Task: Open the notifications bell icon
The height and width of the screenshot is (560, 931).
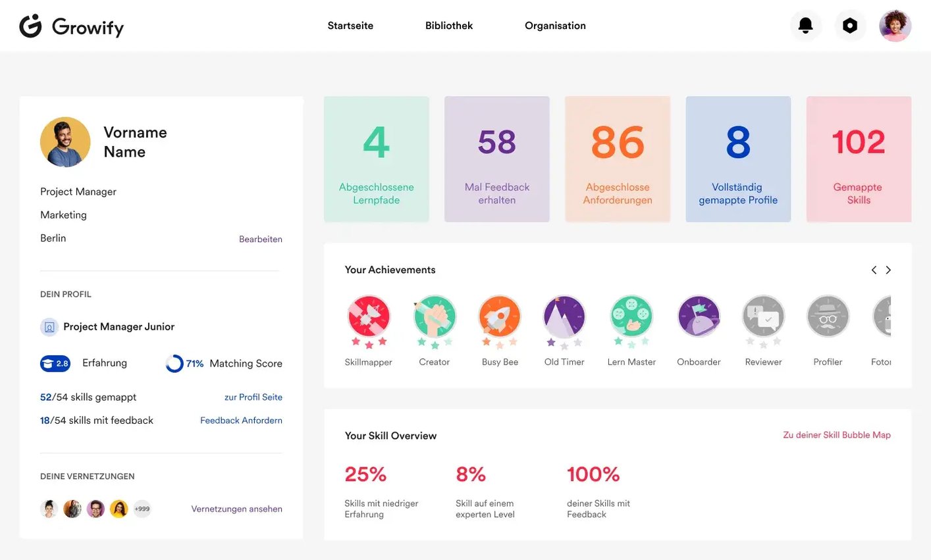Action: [805, 26]
